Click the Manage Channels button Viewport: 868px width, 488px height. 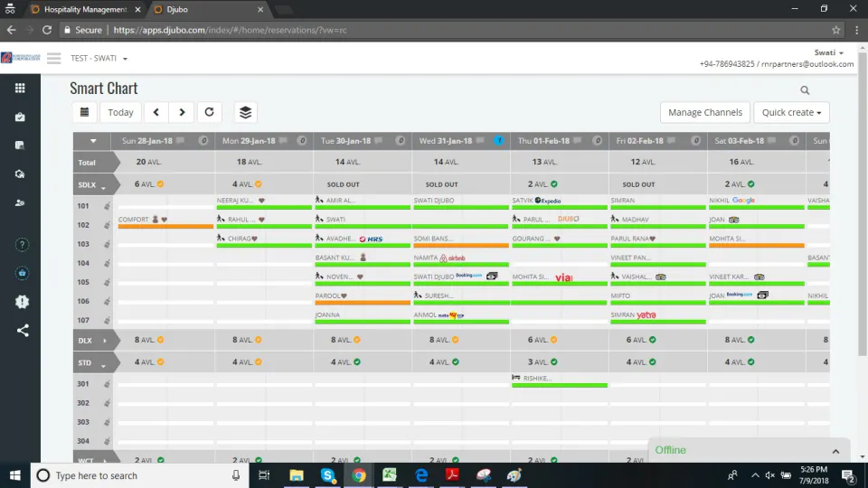coord(704,112)
